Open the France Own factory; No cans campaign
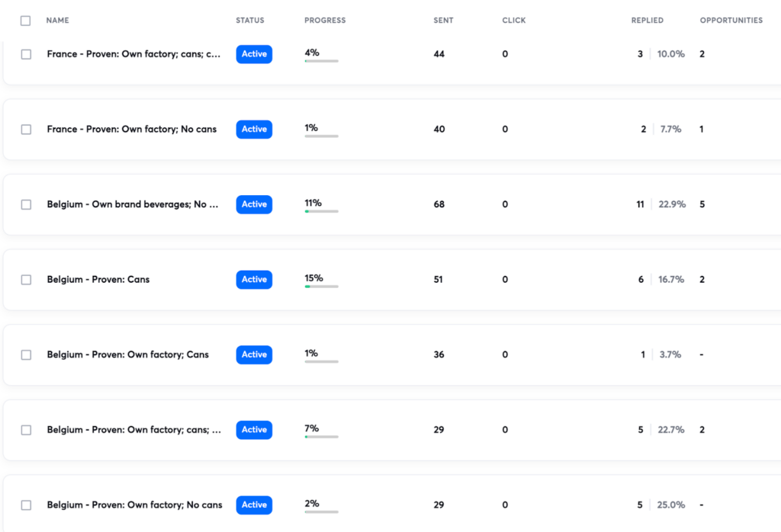This screenshot has width=781, height=532. [x=131, y=130]
